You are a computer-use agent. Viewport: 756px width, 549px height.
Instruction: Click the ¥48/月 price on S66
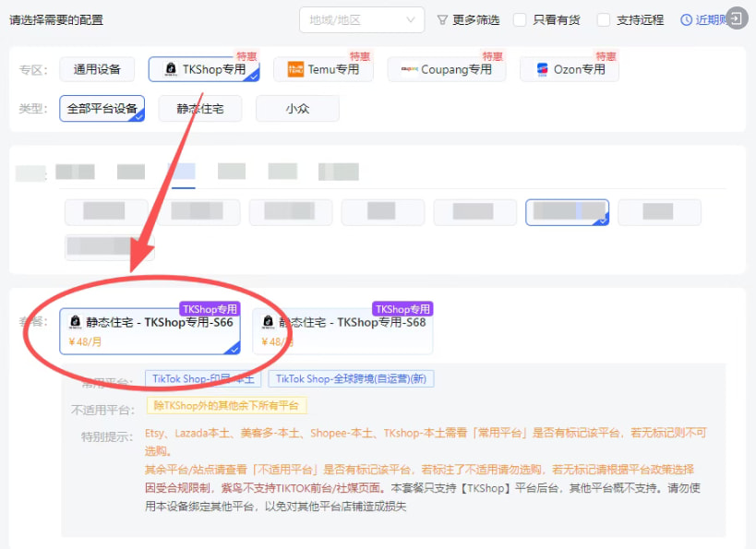[x=85, y=342]
